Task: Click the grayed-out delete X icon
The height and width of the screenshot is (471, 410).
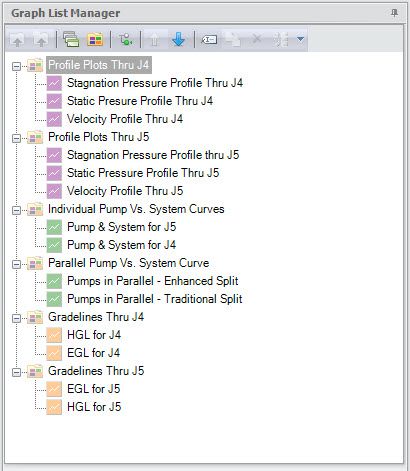Action: [x=257, y=39]
